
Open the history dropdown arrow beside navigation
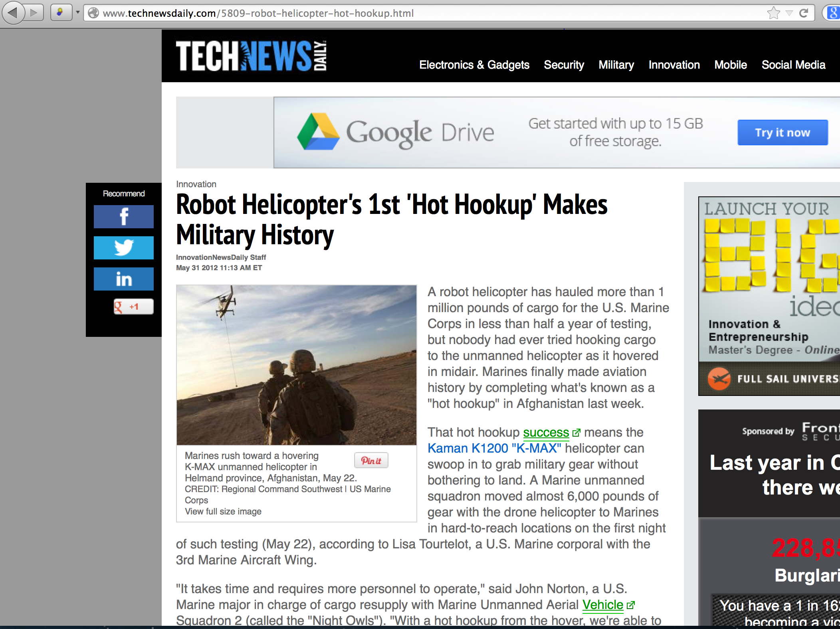[77, 13]
